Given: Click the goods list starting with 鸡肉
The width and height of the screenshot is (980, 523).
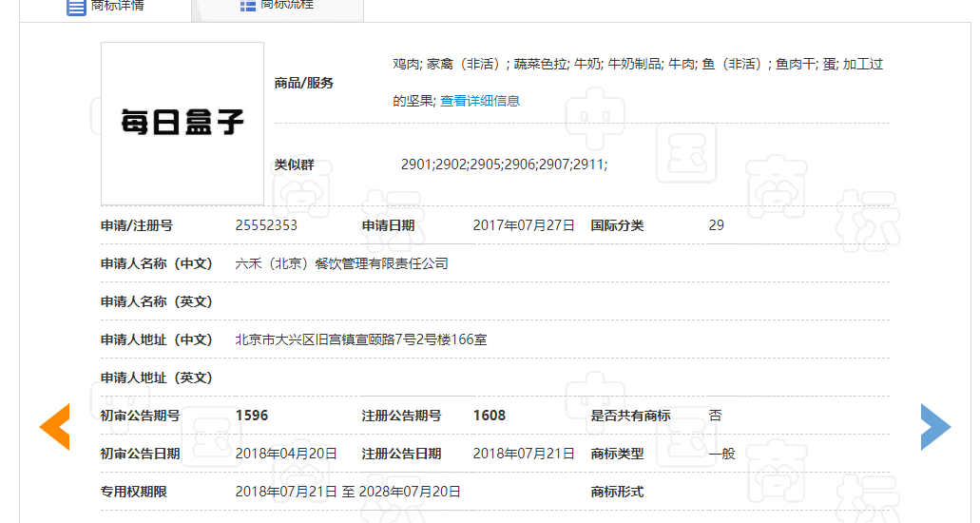Looking at the screenshot, I should [637, 65].
